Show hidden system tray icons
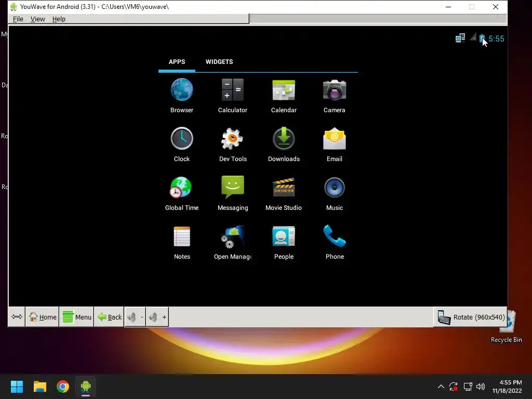Screen dimensions: 532x399 (x=441, y=387)
